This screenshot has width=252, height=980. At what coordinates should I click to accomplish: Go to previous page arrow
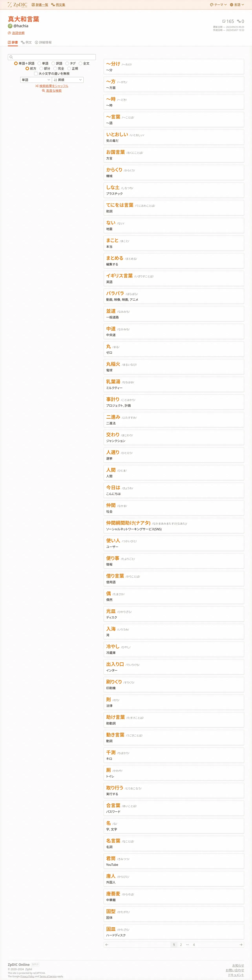click(107, 945)
